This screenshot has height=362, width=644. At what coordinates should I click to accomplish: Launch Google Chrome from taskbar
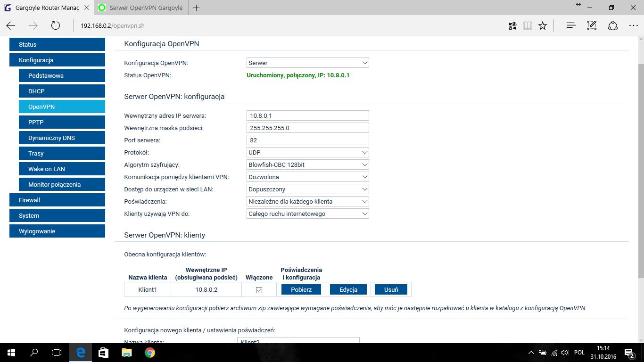150,352
